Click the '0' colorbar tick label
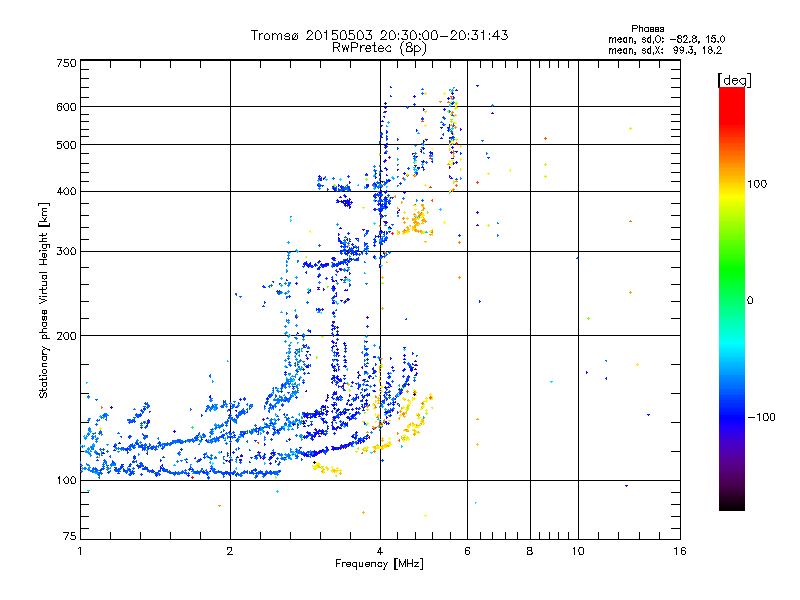This screenshot has width=800, height=600. [x=750, y=301]
